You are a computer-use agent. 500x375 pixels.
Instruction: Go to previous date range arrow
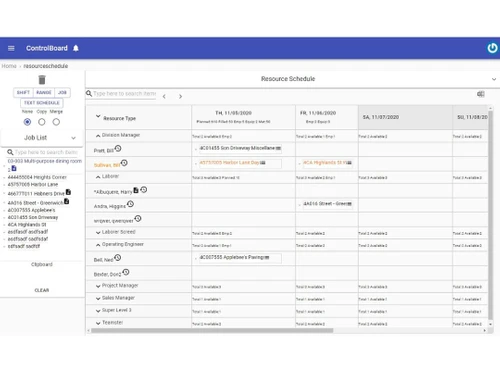pyautogui.click(x=164, y=96)
